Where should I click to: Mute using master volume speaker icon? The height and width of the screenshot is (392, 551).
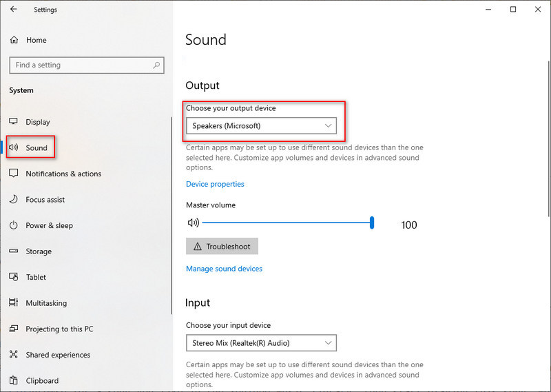pos(194,223)
